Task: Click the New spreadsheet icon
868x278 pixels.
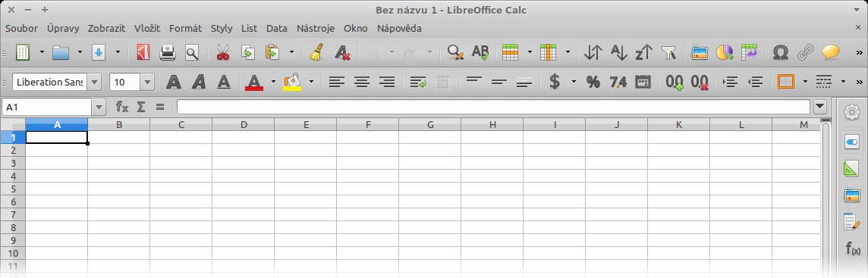Action: pyautogui.click(x=23, y=52)
